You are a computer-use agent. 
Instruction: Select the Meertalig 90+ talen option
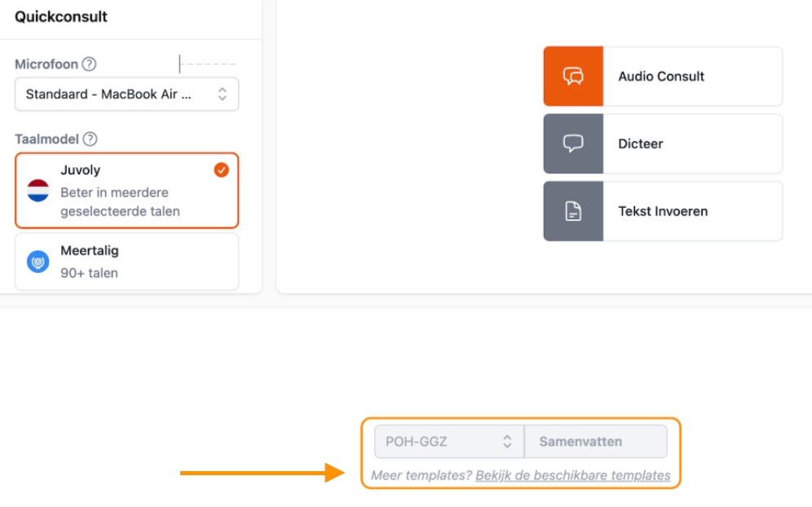(126, 262)
